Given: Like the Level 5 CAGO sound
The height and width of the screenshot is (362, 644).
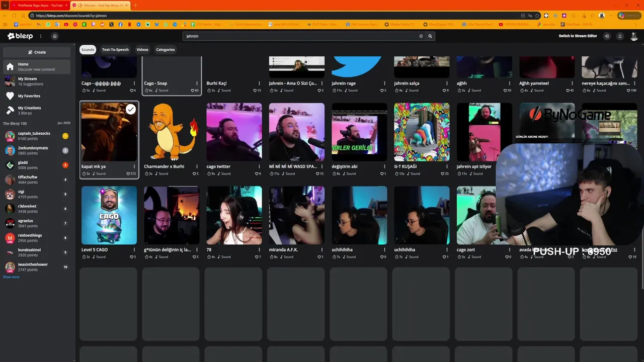Looking at the screenshot, I should (x=132, y=257).
